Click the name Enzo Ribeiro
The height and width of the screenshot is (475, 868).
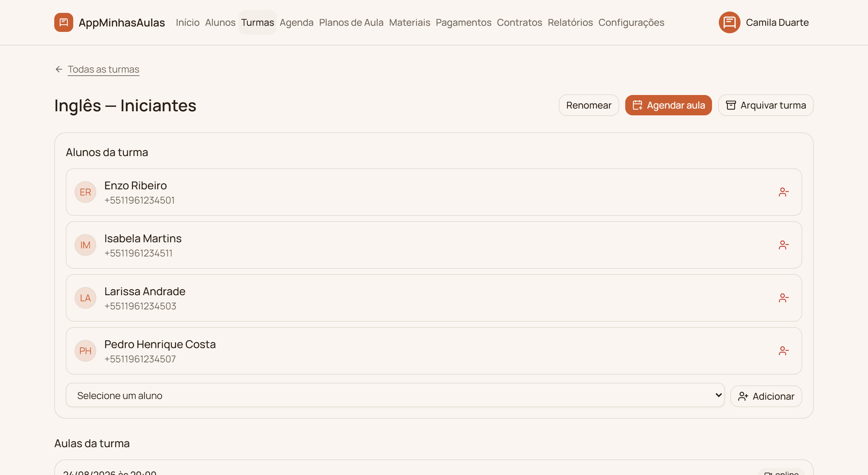coord(136,186)
